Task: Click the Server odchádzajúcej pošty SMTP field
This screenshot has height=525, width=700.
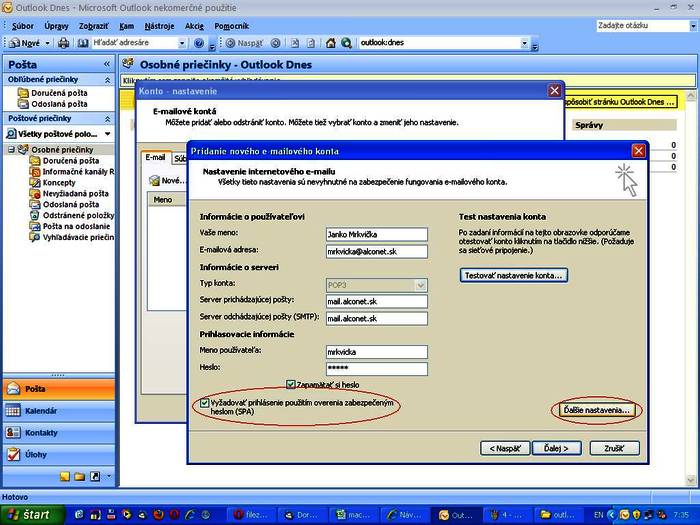Action: coord(377,318)
